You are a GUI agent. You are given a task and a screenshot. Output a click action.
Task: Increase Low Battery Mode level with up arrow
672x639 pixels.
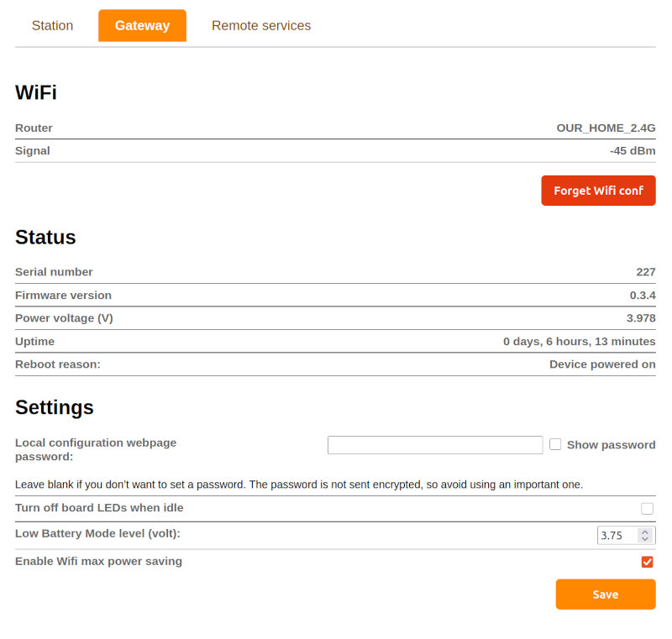point(644,532)
